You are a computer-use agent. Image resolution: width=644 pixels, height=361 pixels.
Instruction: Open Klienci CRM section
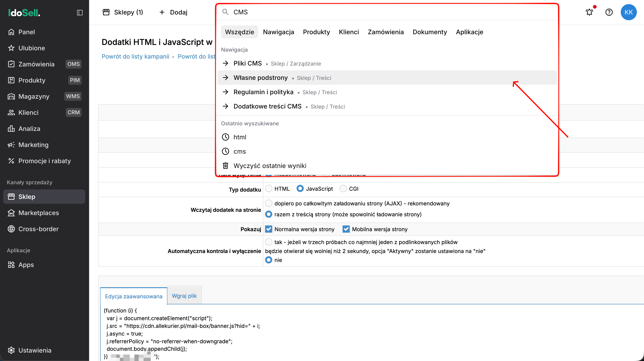44,113
